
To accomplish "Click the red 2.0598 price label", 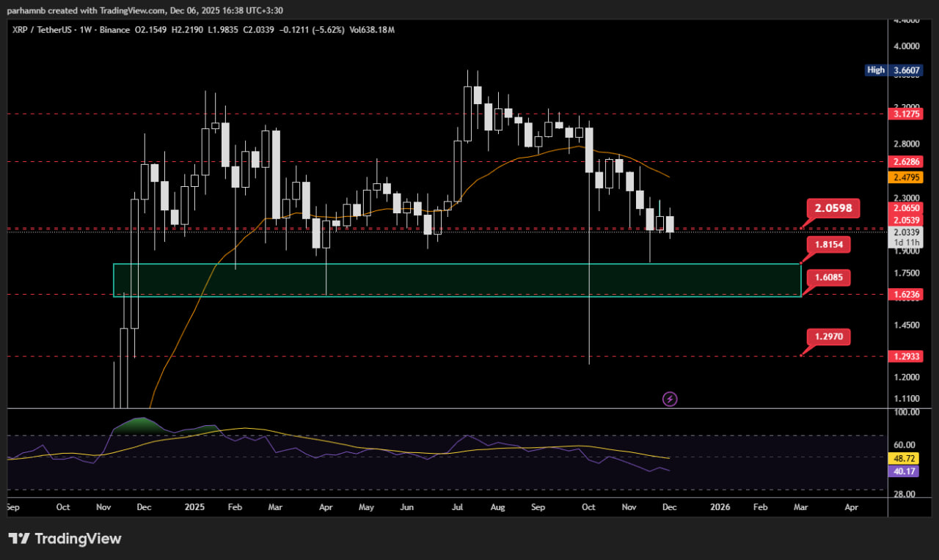I will [834, 208].
